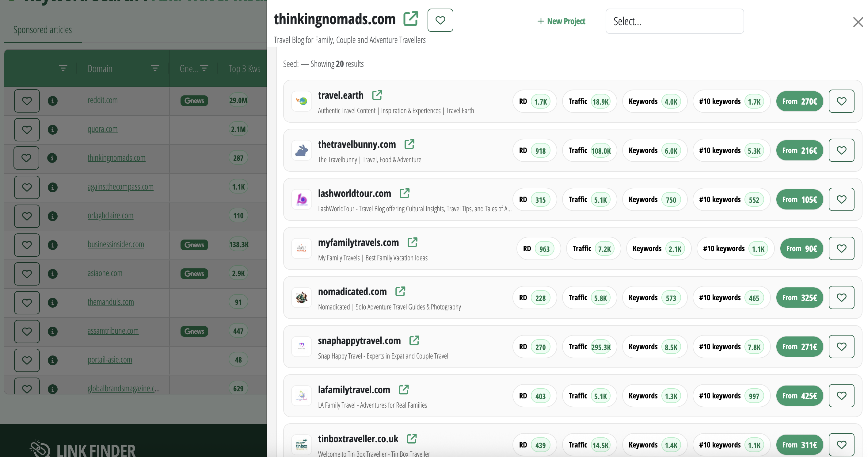This screenshot has width=868, height=457.
Task: Click the Gnews badge in reddit.com row
Action: 194,101
